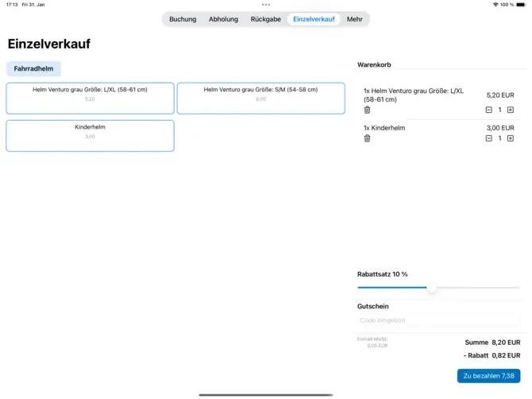Tap the three-dot multitasking icon

266,5
